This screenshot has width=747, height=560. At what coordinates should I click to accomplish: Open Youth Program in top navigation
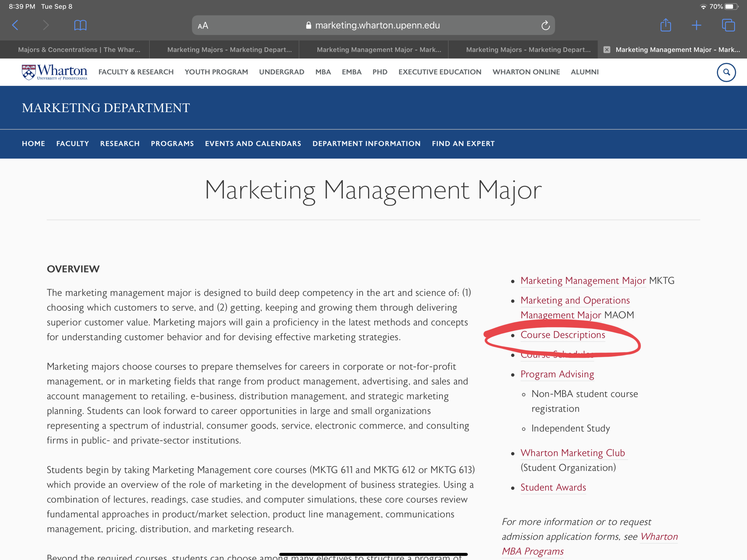coord(216,72)
